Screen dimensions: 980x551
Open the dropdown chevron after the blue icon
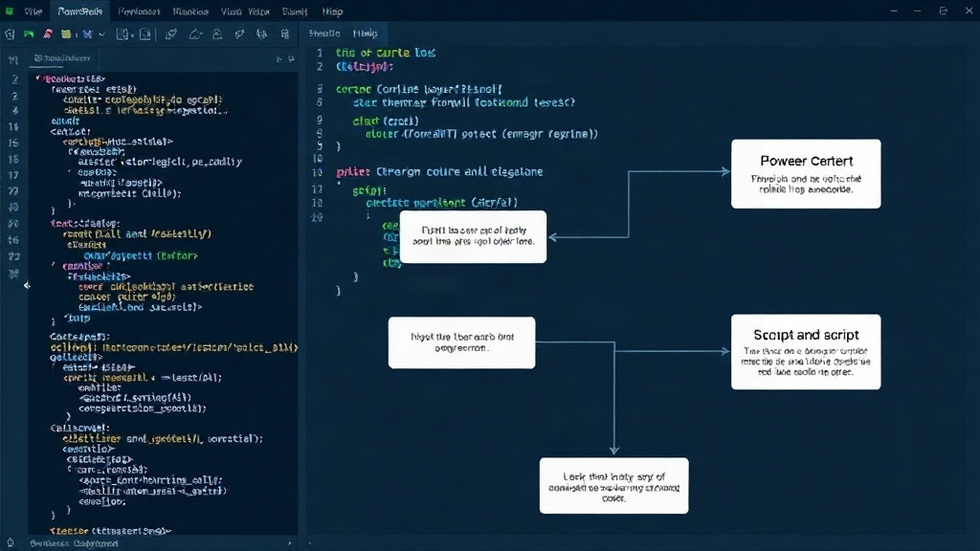[x=101, y=34]
